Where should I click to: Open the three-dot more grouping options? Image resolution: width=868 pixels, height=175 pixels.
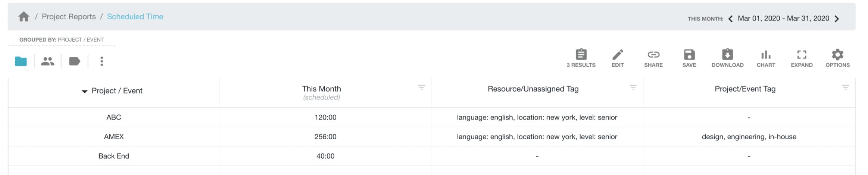pyautogui.click(x=102, y=61)
